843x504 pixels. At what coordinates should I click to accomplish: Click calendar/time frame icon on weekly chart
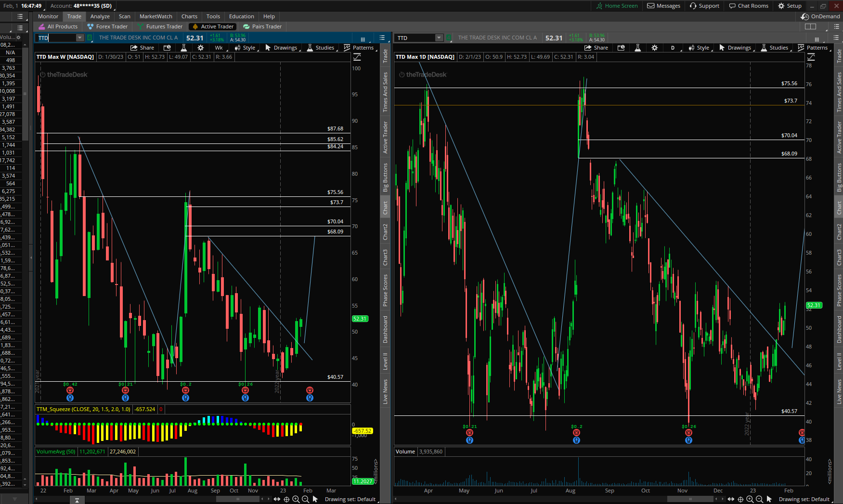167,48
